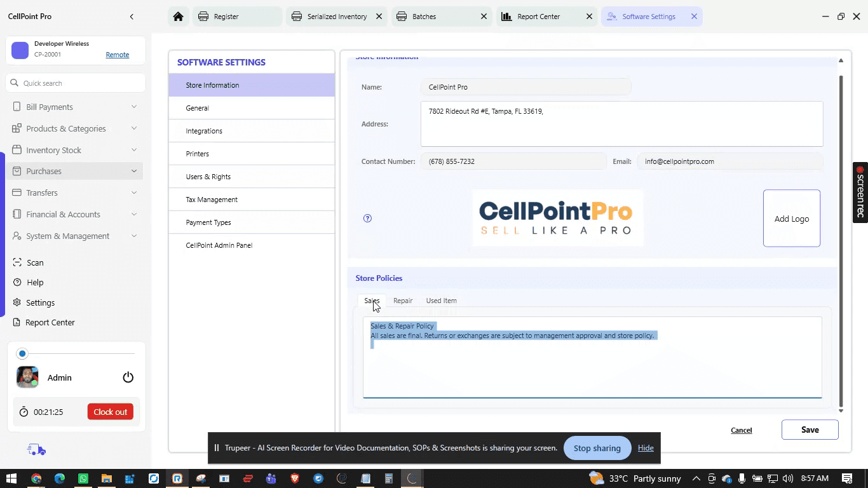Open Tax Management settings
The height and width of the screenshot is (488, 868).
[x=252, y=200]
